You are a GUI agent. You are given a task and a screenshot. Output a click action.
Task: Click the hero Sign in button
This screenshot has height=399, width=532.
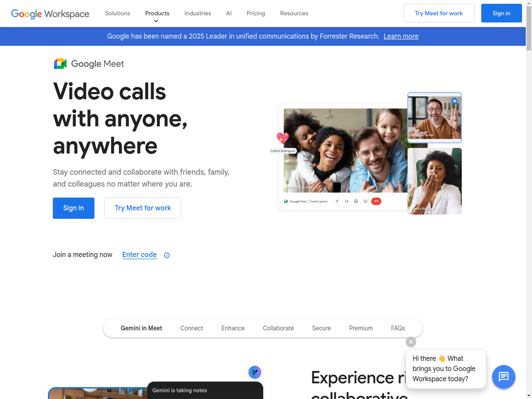74,208
